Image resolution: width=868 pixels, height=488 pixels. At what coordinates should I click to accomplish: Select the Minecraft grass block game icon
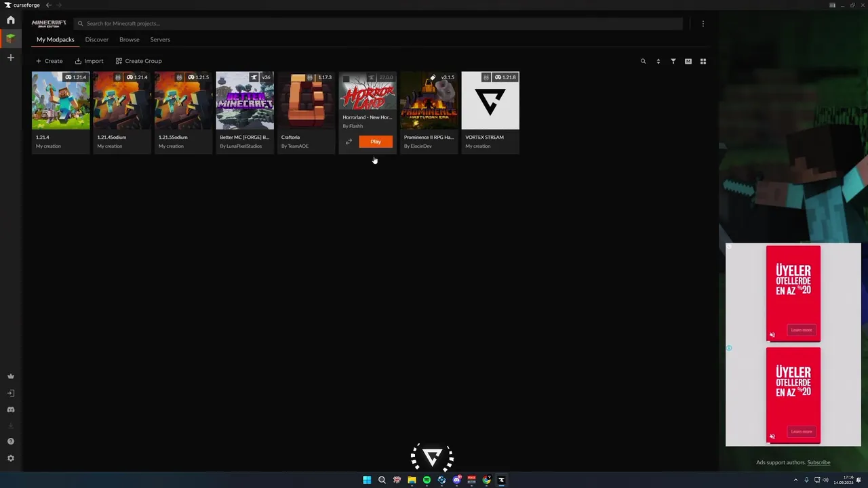tap(10, 39)
